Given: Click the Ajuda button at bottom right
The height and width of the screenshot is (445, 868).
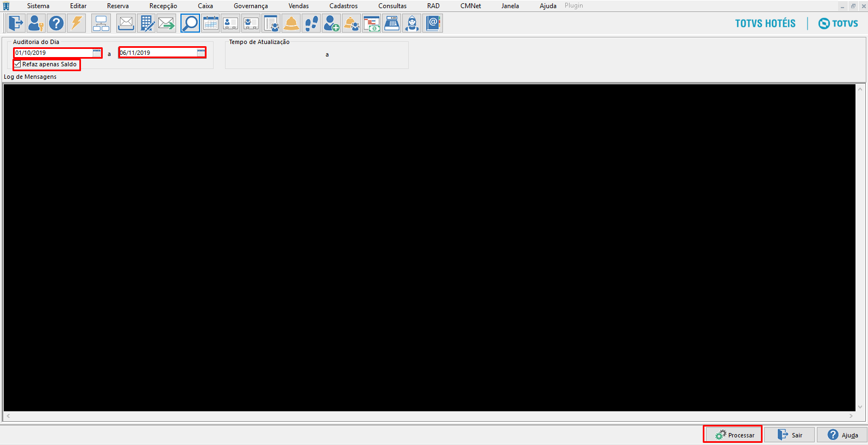Looking at the screenshot, I should click(x=842, y=435).
